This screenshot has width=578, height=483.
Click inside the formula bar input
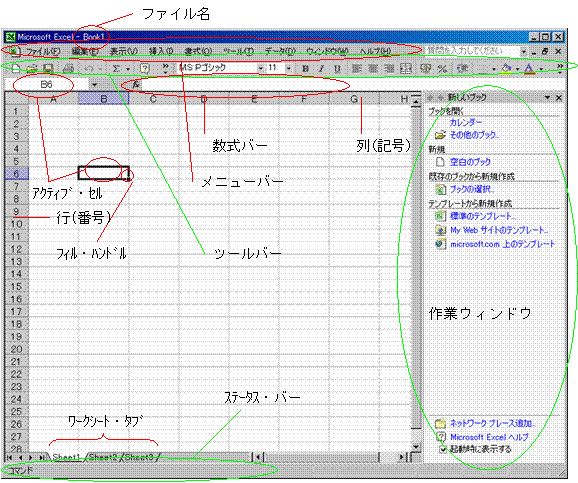280,85
